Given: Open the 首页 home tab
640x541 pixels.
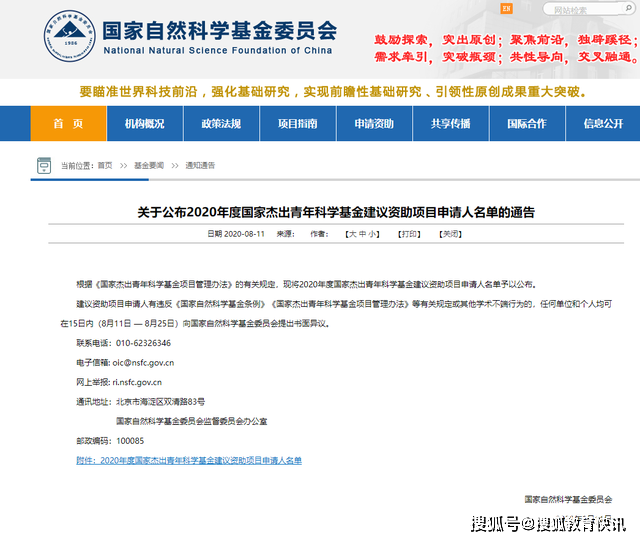Looking at the screenshot, I should point(69,123).
